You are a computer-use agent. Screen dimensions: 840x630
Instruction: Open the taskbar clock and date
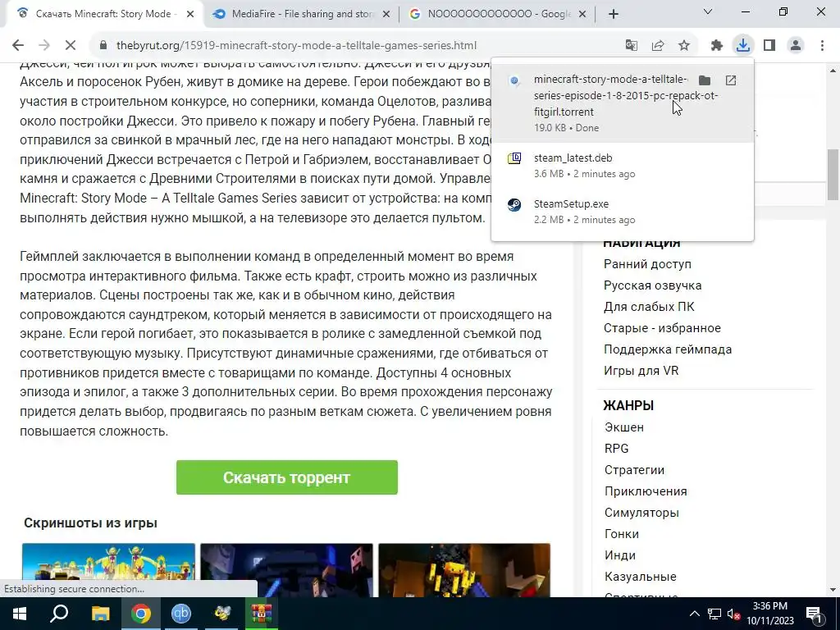[x=769, y=614]
